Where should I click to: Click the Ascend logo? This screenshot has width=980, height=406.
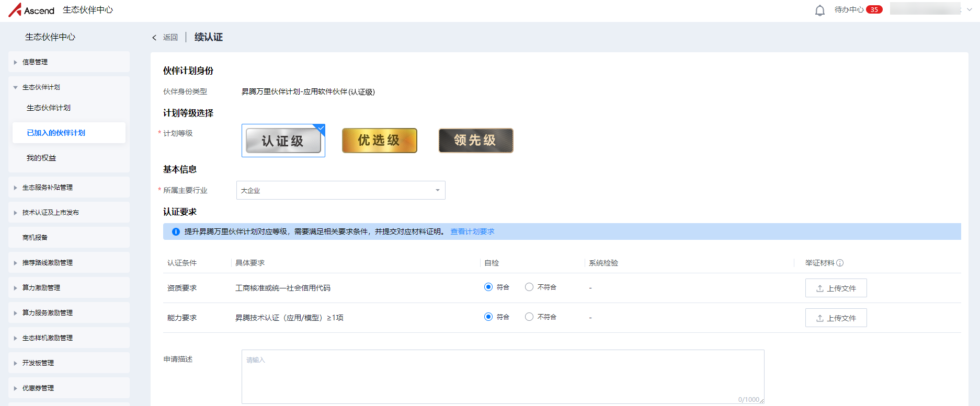[x=31, y=10]
